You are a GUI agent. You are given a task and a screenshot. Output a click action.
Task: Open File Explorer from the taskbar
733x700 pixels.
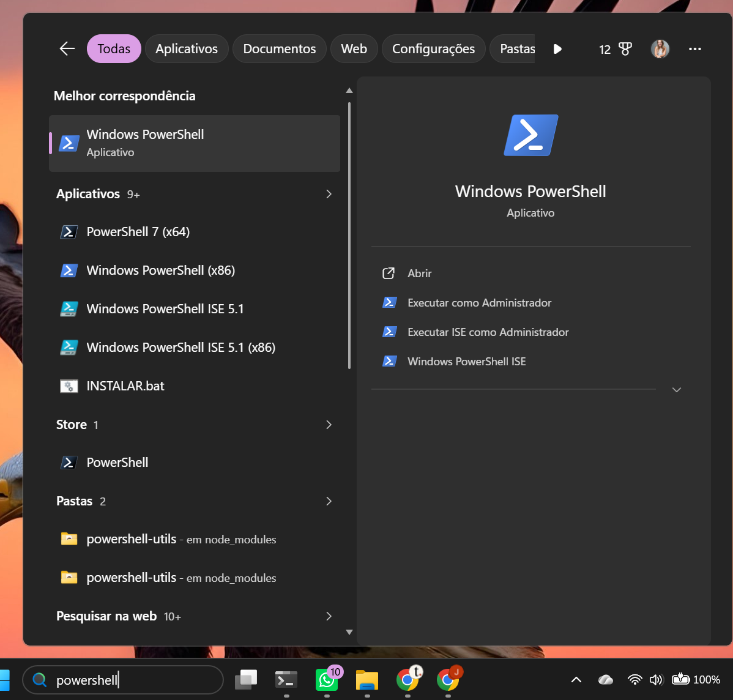click(367, 679)
